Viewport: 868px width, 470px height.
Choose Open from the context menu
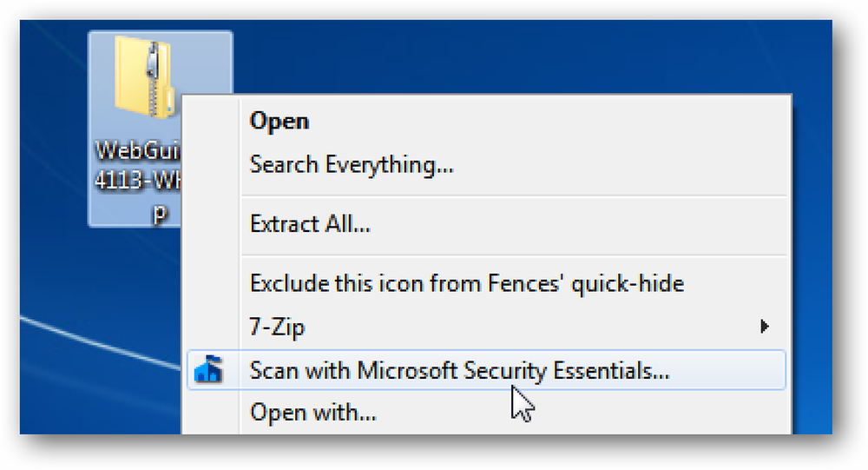coord(279,122)
